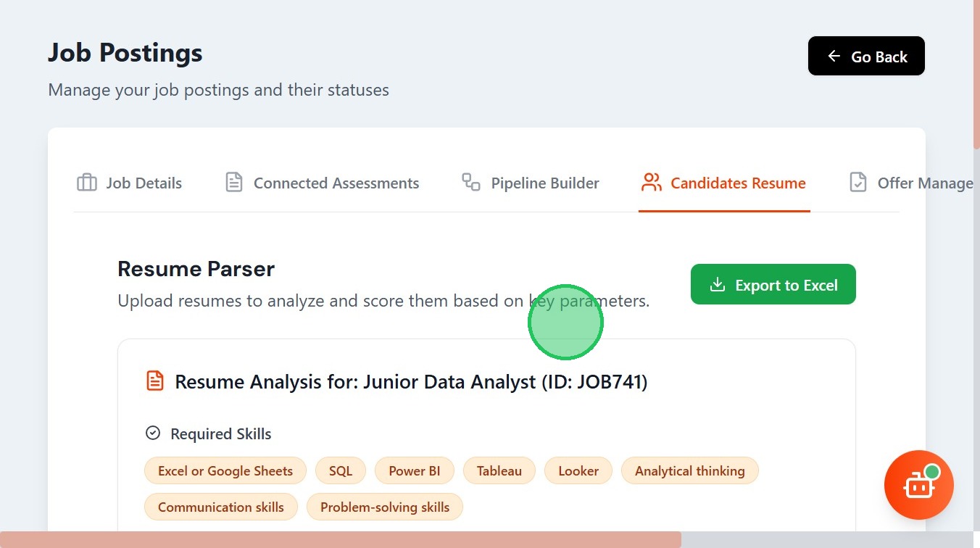The image size is (980, 548).
Task: Click the back arrow icon
Action: pos(834,56)
